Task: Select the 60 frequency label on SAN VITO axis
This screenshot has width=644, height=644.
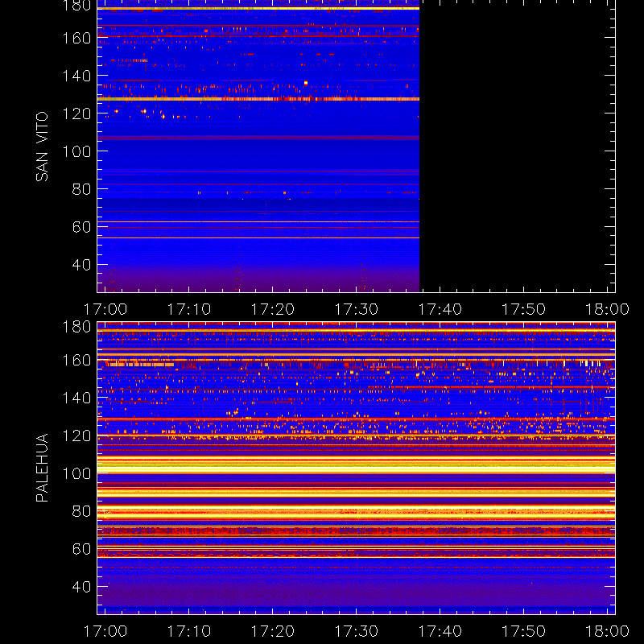Action: click(x=81, y=227)
